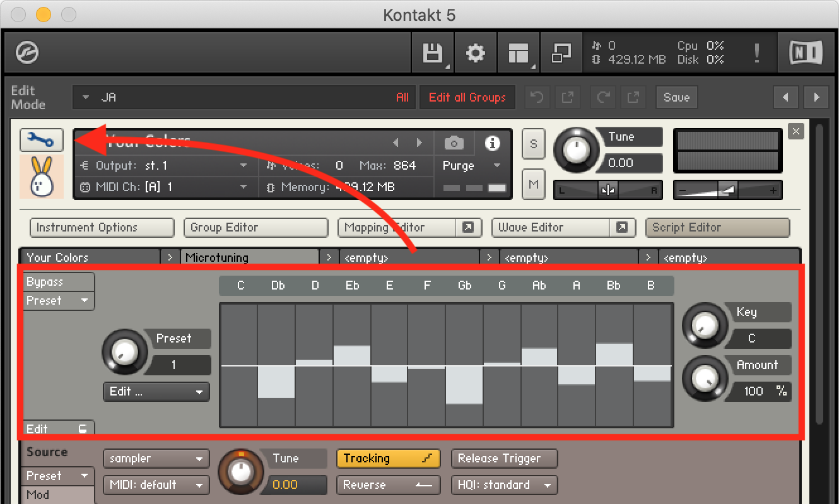Image resolution: width=839 pixels, height=504 pixels.
Task: Select previous preset arrow in instrument header
Action: click(396, 143)
